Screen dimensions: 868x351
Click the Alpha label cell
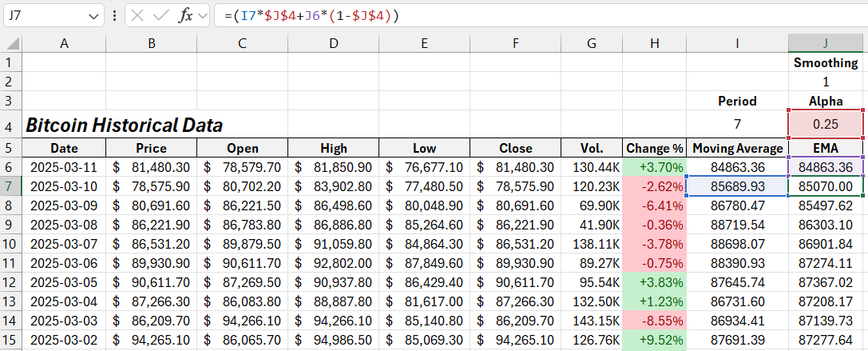pyautogui.click(x=826, y=101)
